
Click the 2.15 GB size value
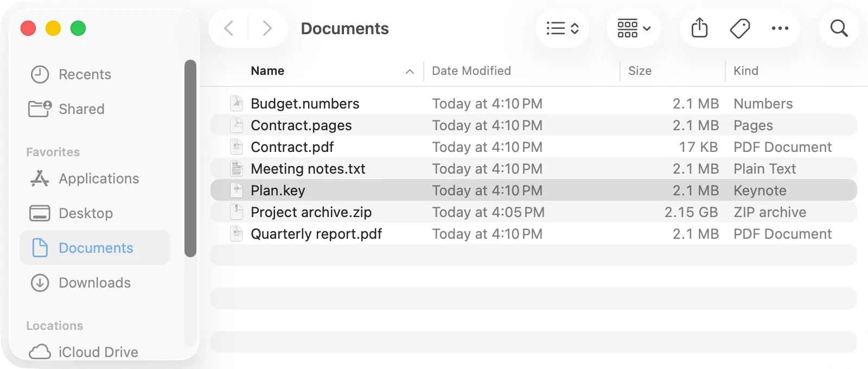691,212
